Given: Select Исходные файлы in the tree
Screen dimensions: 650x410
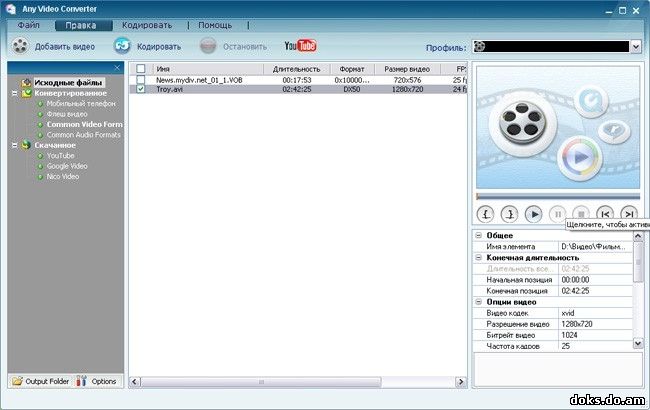Looking at the screenshot, I should click(x=68, y=82).
